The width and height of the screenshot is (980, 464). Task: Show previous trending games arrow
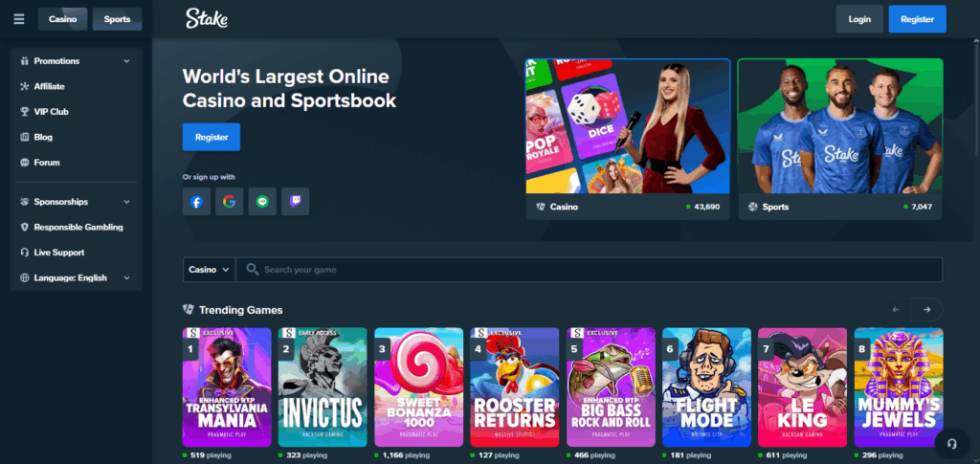pos(896,310)
